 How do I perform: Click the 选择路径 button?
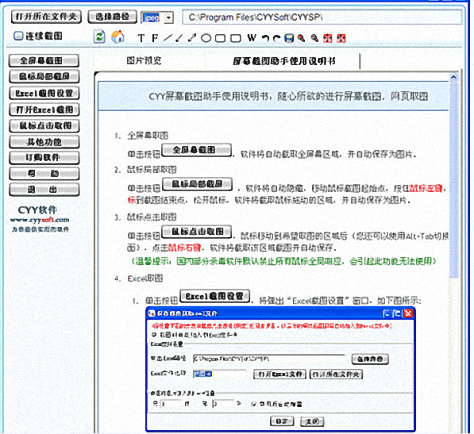coord(112,17)
